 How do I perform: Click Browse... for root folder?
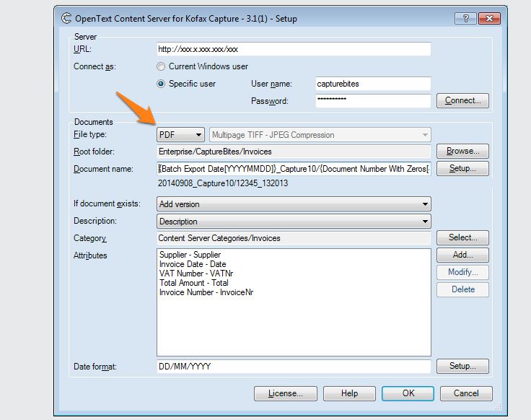coord(462,151)
